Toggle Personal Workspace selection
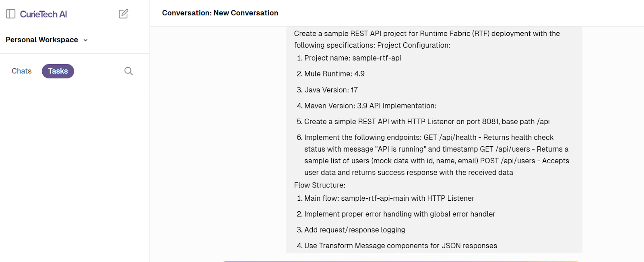 click(41, 40)
